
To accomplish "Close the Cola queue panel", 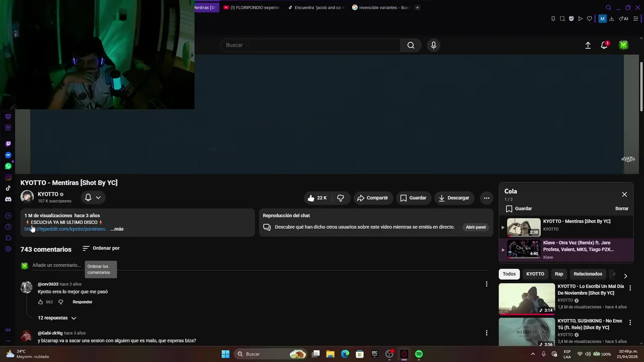I will (x=624, y=195).
